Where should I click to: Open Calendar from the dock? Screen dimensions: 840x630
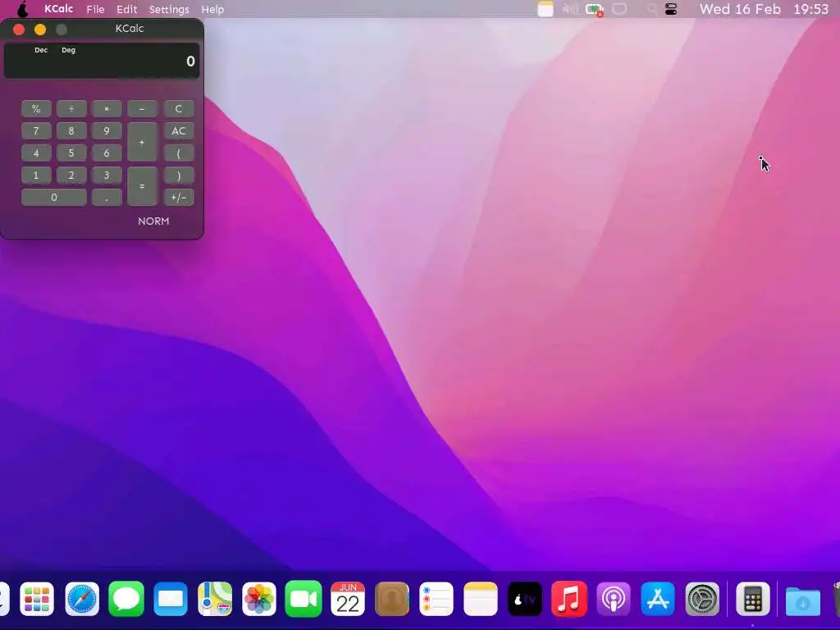coord(348,599)
